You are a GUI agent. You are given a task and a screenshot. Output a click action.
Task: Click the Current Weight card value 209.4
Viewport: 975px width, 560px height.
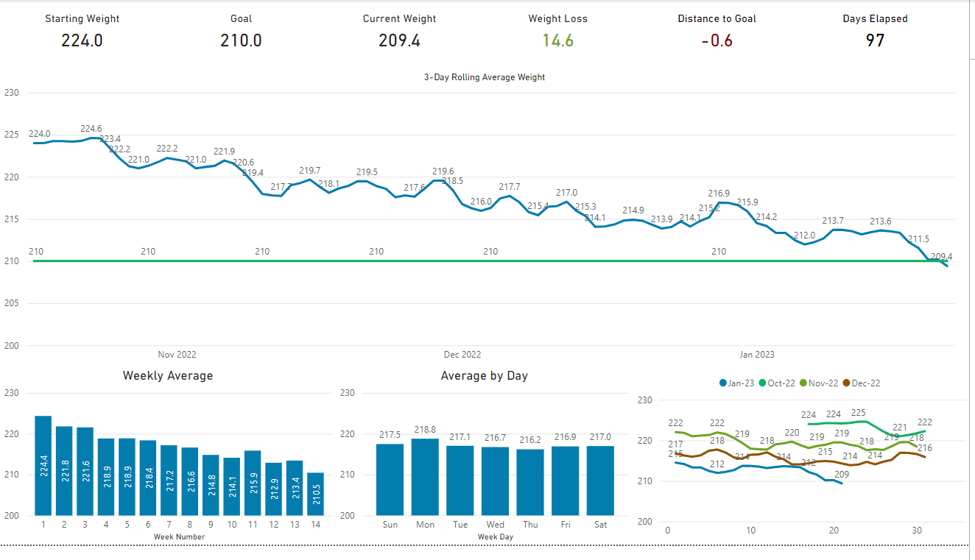coord(399,40)
